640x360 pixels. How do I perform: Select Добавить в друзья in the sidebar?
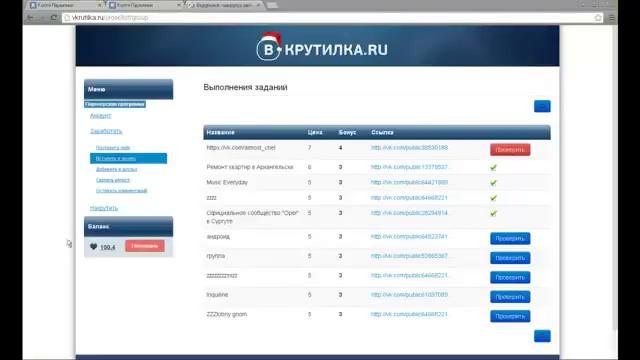pos(116,169)
